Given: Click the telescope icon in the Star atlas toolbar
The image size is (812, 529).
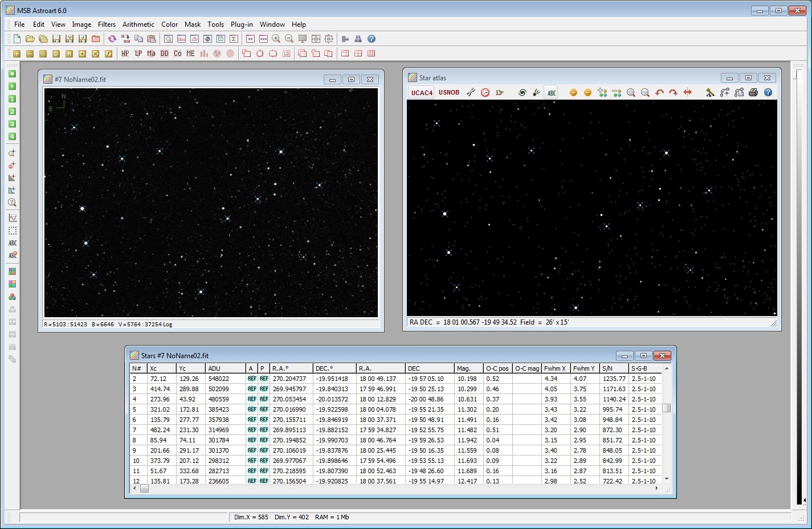Looking at the screenshot, I should (x=710, y=92).
